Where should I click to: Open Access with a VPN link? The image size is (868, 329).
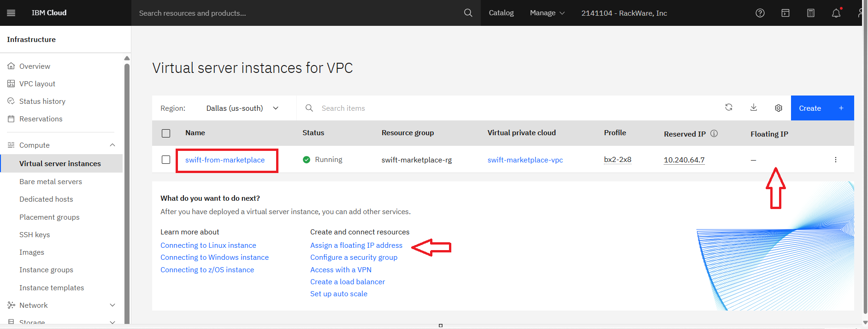point(341,269)
